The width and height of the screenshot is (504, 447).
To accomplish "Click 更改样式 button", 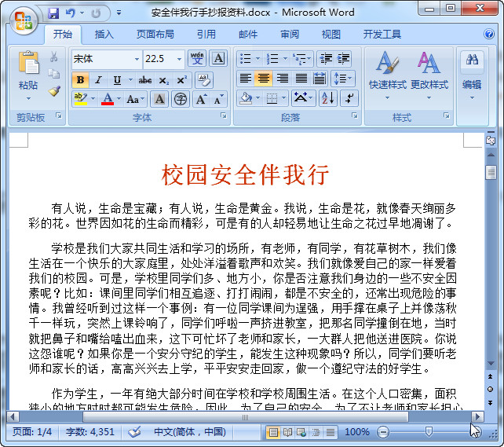I will coord(429,75).
